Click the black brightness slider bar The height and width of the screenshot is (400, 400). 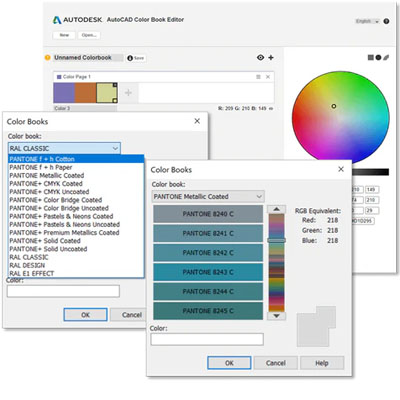pyautogui.click(x=370, y=172)
